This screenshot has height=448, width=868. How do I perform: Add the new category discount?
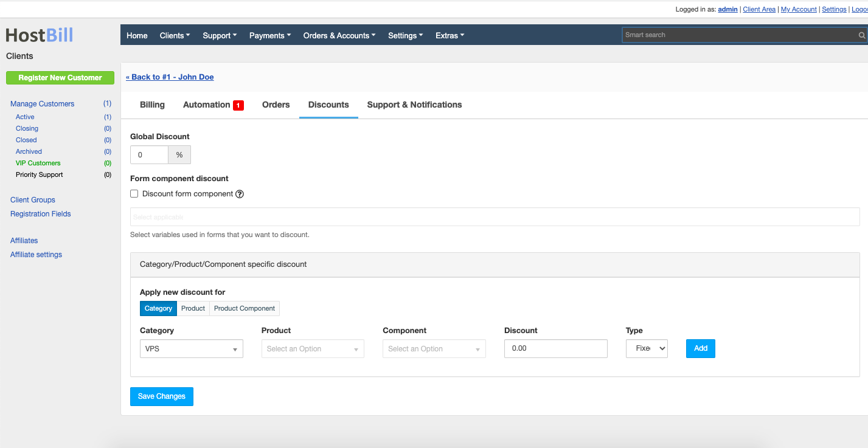[x=700, y=348]
